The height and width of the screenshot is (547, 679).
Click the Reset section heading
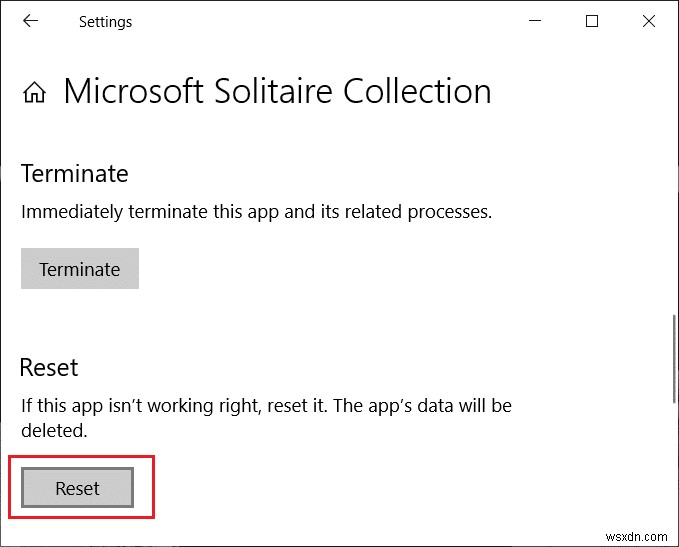(x=49, y=368)
